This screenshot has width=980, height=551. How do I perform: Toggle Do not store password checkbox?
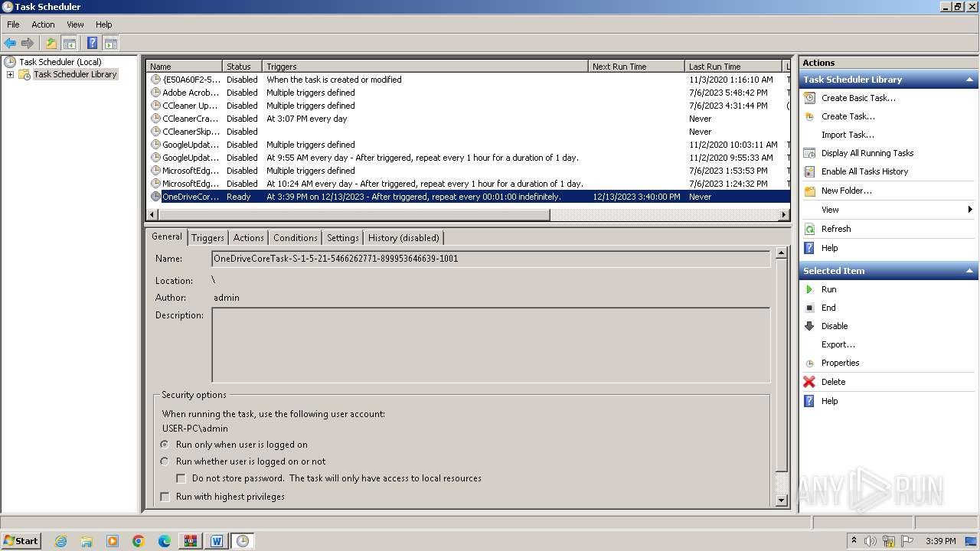click(x=181, y=478)
